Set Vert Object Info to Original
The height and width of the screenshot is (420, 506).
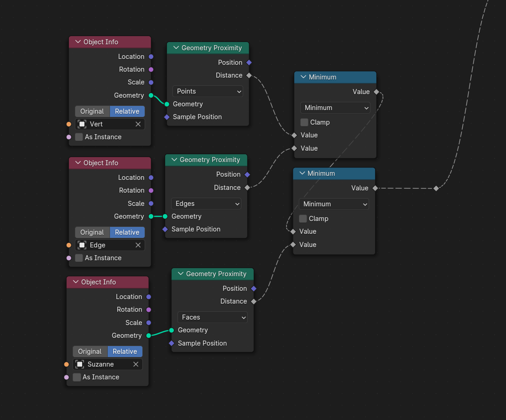point(92,111)
